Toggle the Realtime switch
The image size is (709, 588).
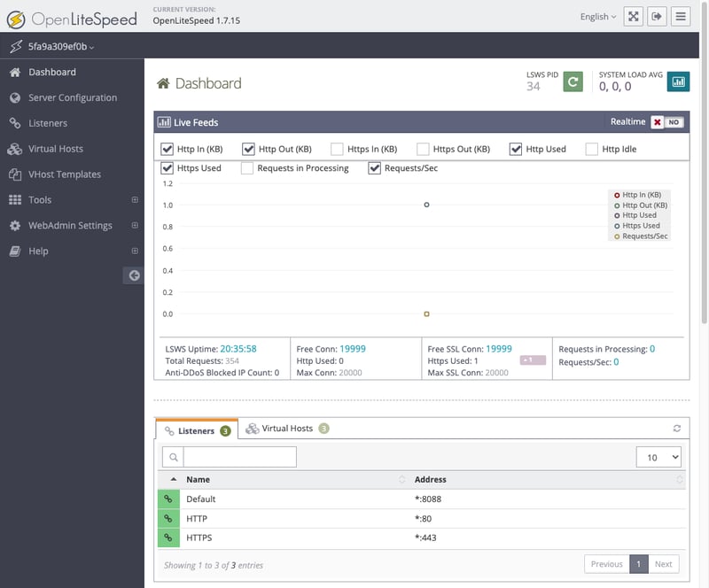pyautogui.click(x=667, y=122)
